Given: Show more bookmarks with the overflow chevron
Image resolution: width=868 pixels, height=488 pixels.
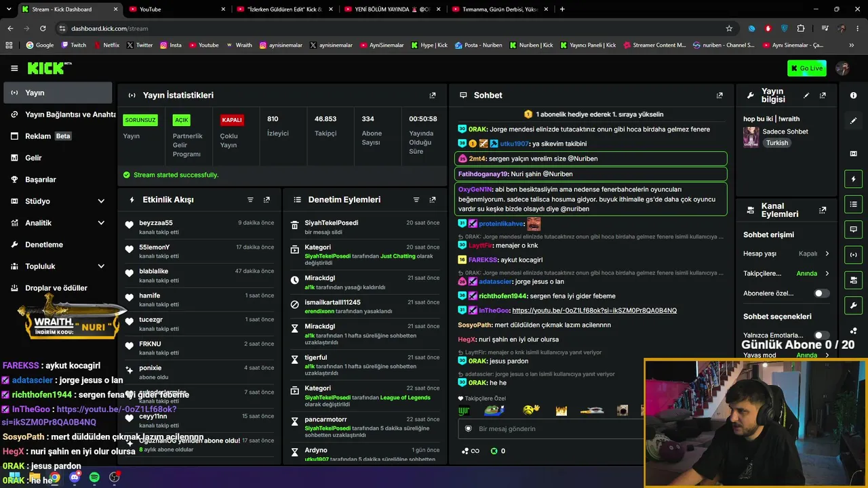Looking at the screenshot, I should (852, 45).
